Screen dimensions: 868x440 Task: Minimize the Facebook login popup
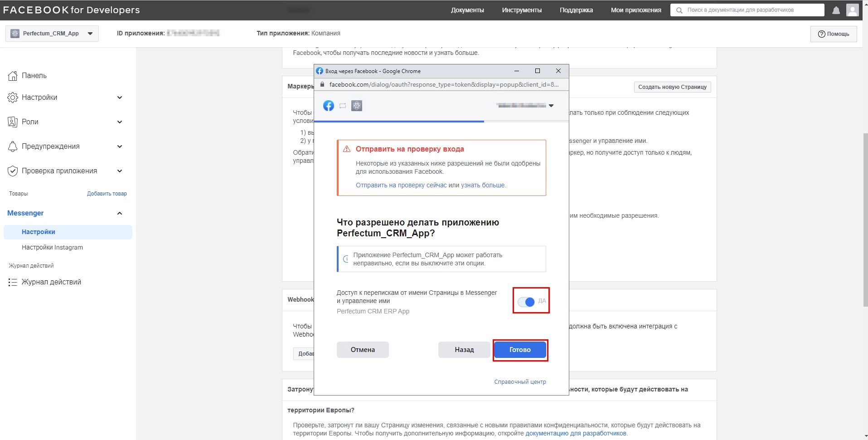[x=517, y=71]
